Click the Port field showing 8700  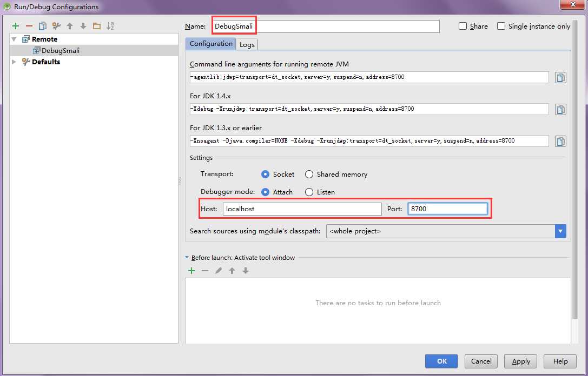(448, 209)
